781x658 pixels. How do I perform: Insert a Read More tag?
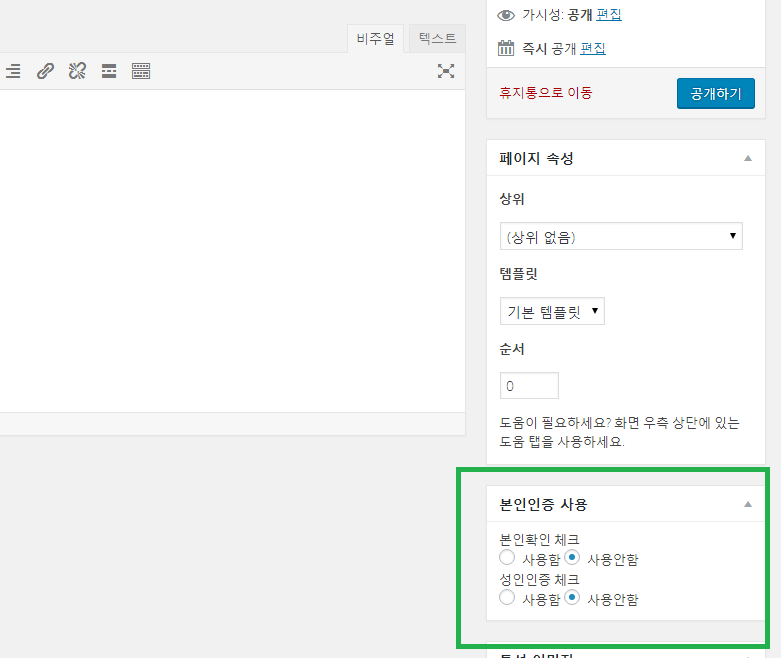point(109,71)
